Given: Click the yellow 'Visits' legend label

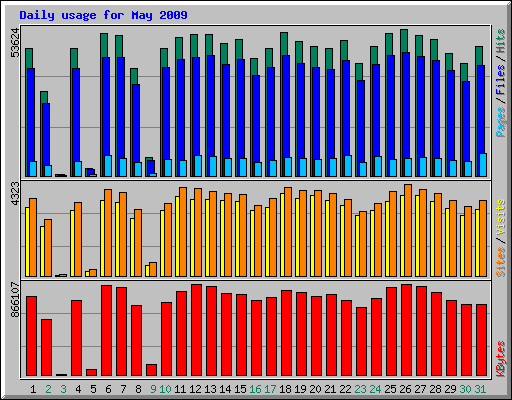Looking at the screenshot, I should click(x=501, y=218).
